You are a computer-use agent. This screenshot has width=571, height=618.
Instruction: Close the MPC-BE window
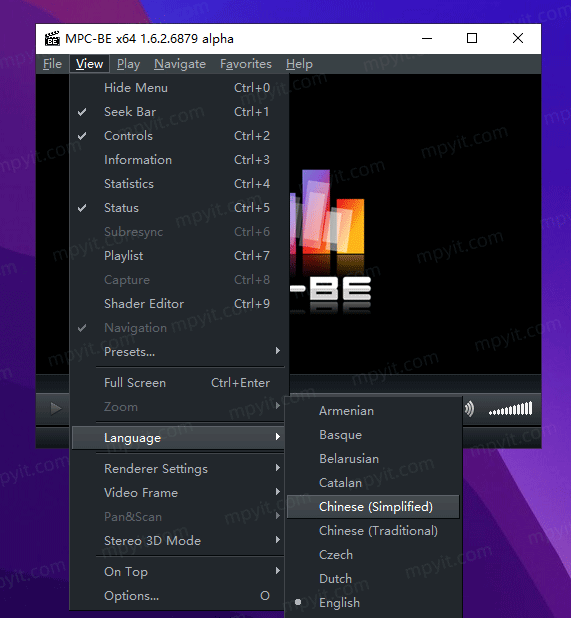coord(518,39)
